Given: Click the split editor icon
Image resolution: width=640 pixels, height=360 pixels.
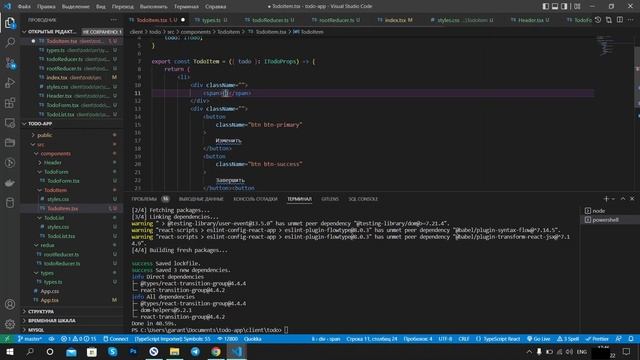Looking at the screenshot, I should (620, 20).
